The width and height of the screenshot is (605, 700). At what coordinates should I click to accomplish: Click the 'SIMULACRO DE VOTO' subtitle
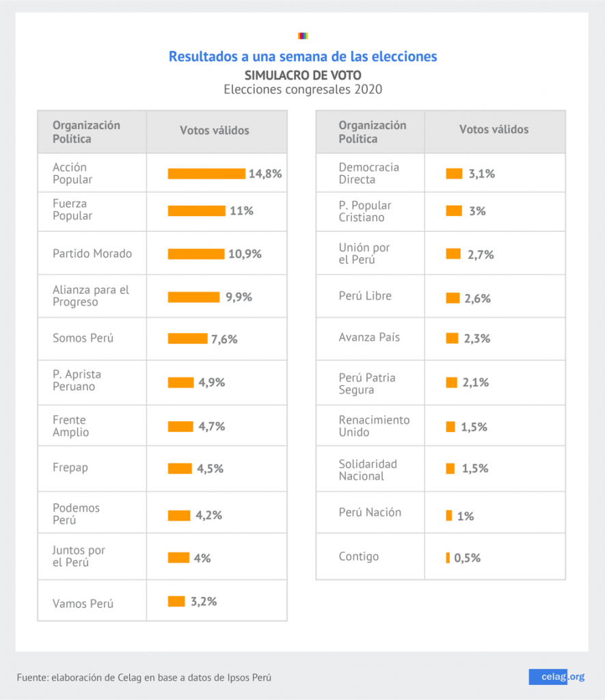(303, 75)
